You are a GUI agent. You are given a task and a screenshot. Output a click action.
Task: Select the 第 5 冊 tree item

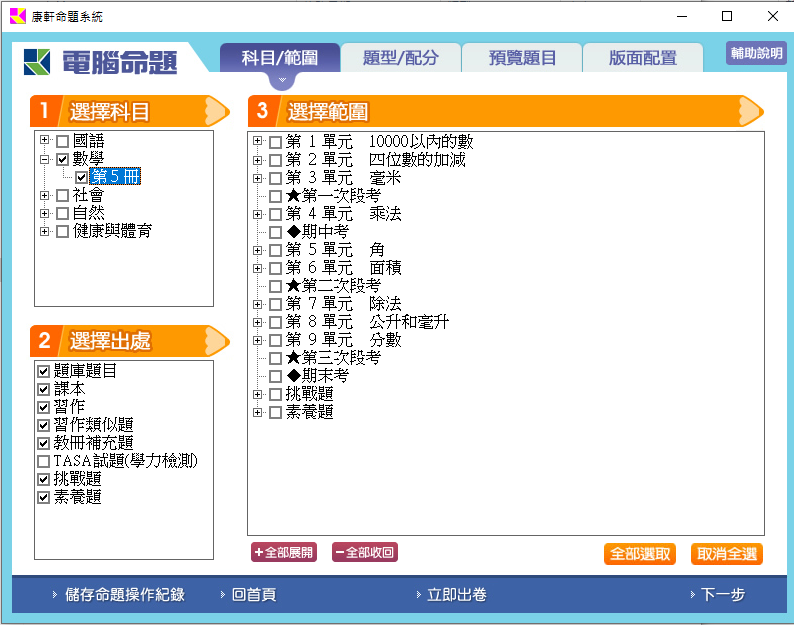[x=116, y=177]
